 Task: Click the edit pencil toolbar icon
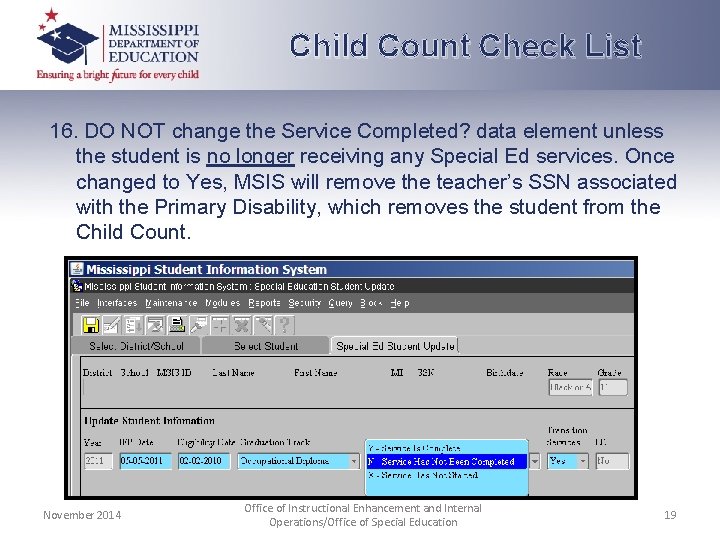pyautogui.click(x=112, y=325)
